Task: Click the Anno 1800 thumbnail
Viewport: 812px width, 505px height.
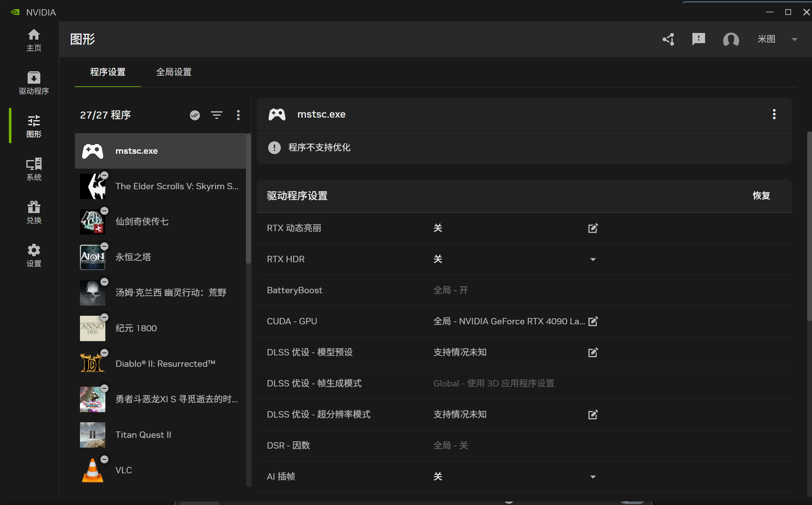Action: click(x=93, y=328)
